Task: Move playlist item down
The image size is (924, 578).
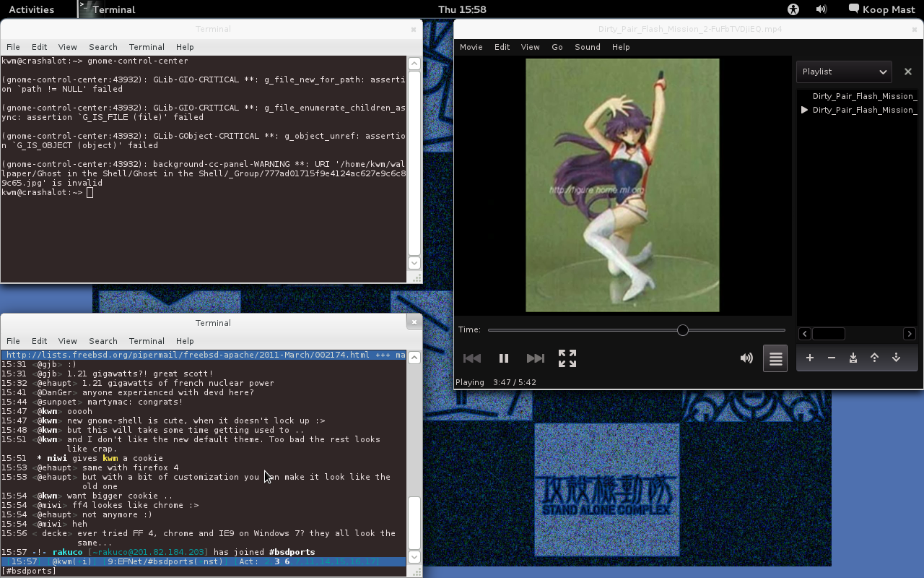Action: [896, 358]
